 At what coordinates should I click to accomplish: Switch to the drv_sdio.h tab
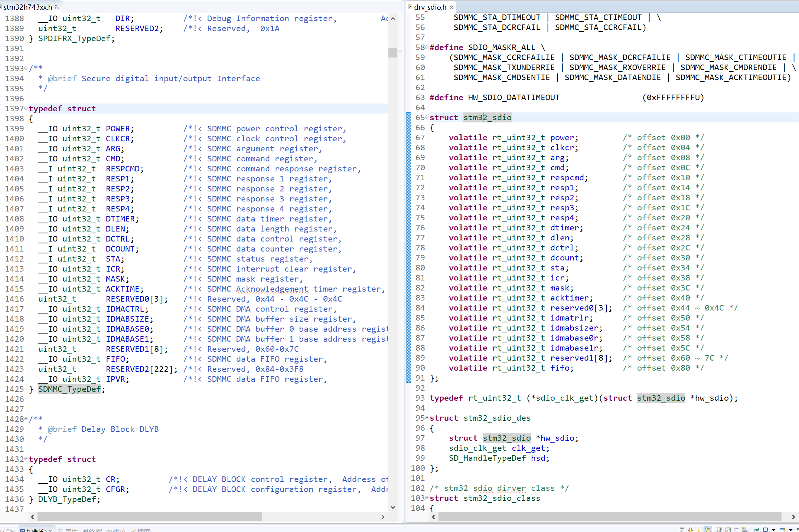point(430,7)
